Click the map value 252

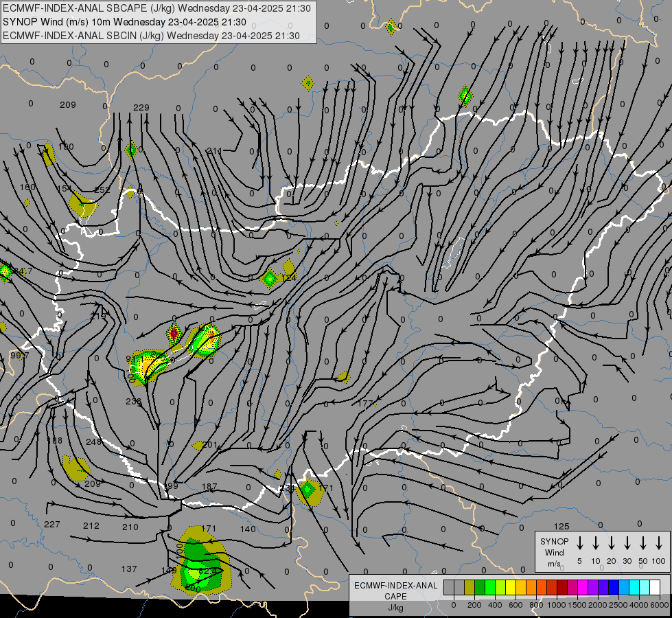tap(102, 190)
